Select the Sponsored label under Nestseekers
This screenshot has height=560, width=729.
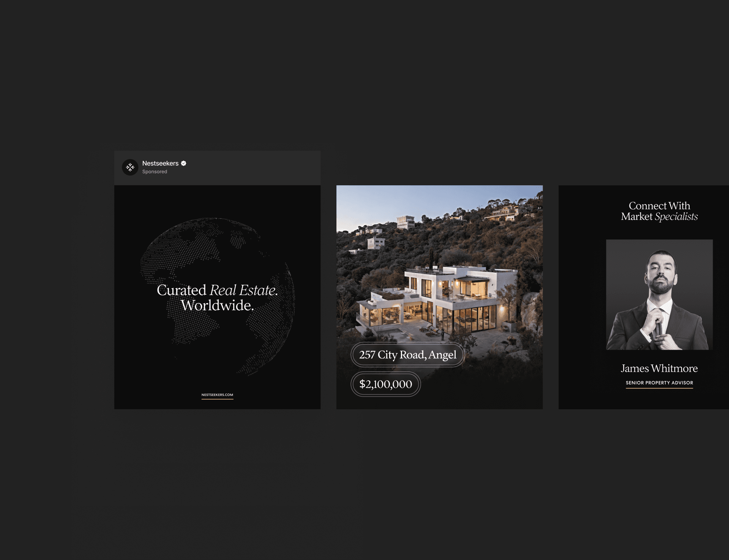(x=155, y=172)
